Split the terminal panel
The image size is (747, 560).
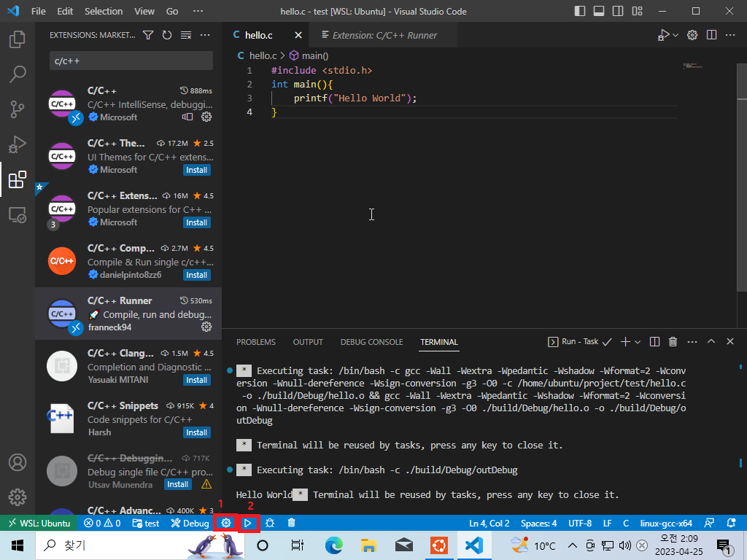[654, 341]
